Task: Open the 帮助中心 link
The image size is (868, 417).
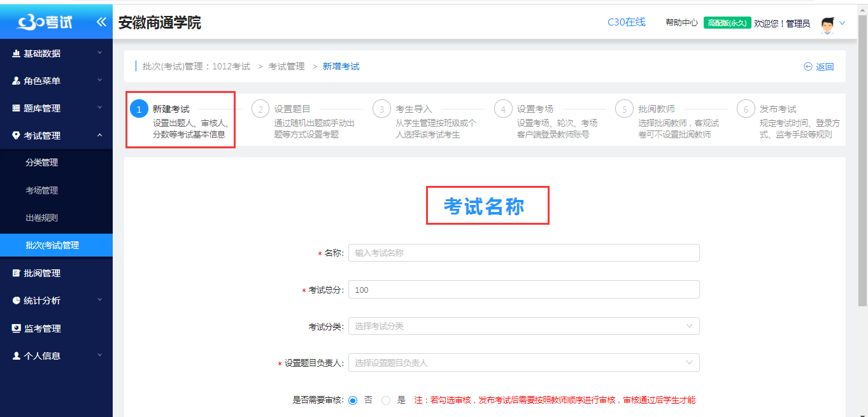Action: click(682, 22)
